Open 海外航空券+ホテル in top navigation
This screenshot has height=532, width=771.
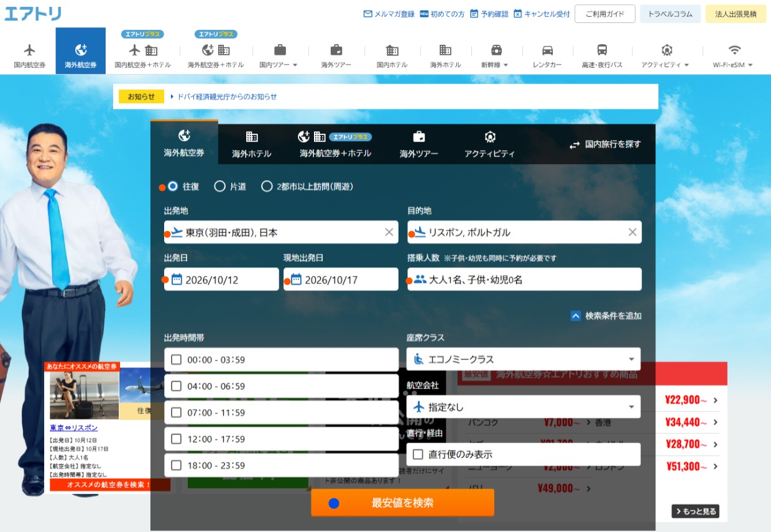click(216, 55)
